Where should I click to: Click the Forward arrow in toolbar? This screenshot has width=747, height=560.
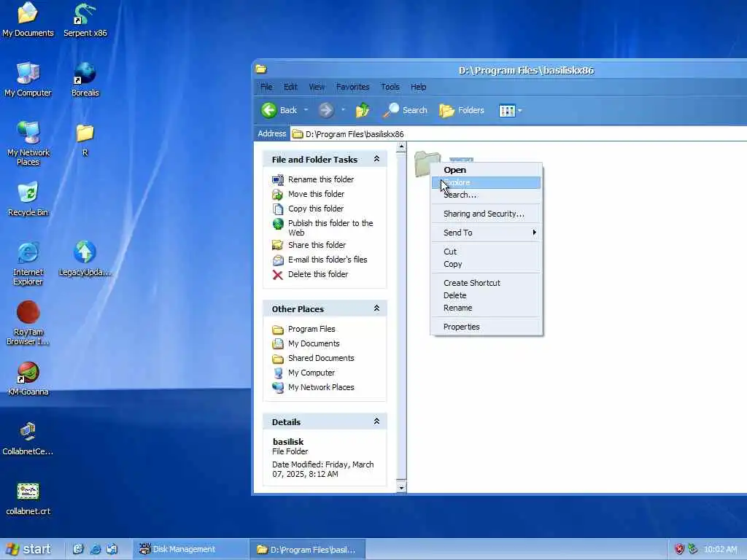coord(326,110)
